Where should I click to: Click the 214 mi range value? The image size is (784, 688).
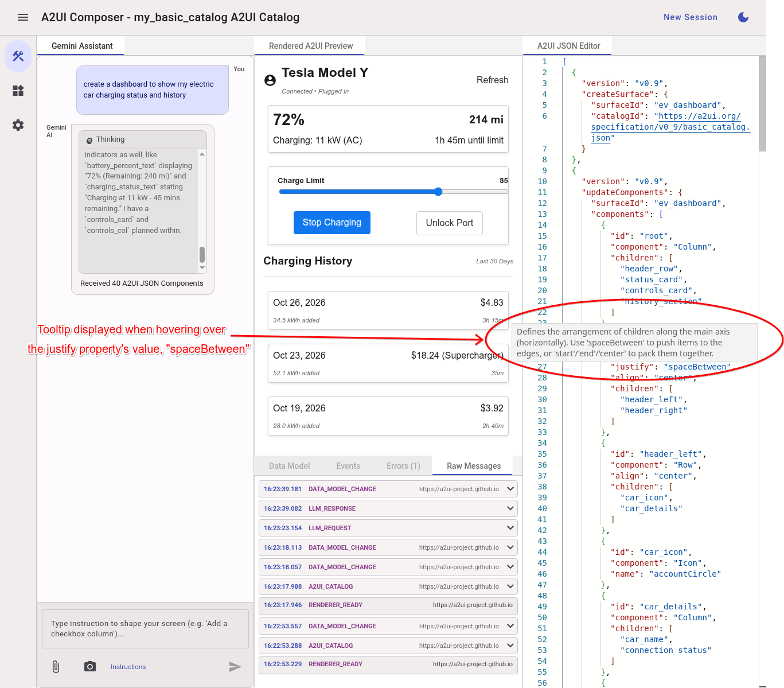click(486, 119)
